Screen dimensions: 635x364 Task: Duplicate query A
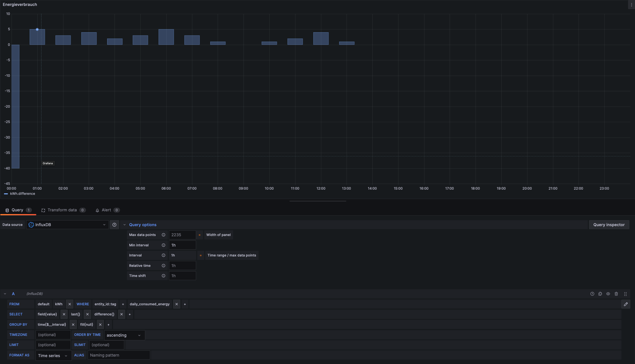pyautogui.click(x=600, y=294)
